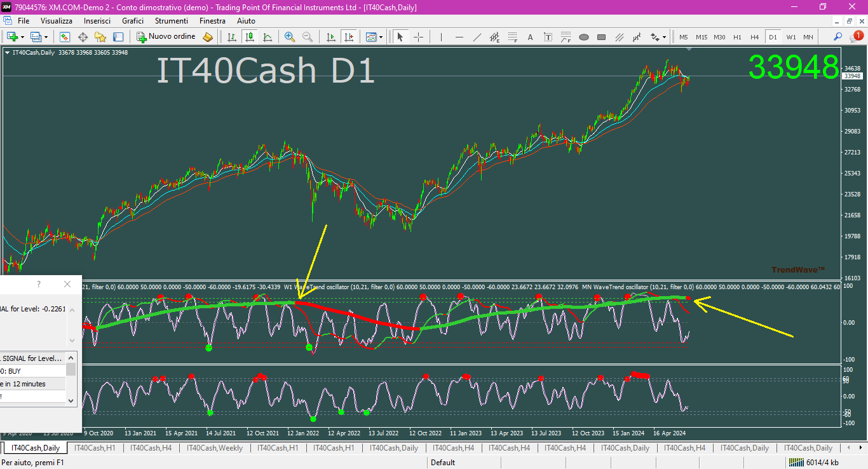
Task: Select the equidistant channel tool
Action: (x=494, y=37)
